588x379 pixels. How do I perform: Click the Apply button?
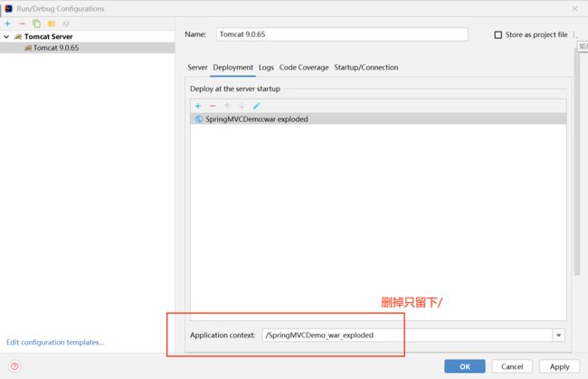click(559, 366)
